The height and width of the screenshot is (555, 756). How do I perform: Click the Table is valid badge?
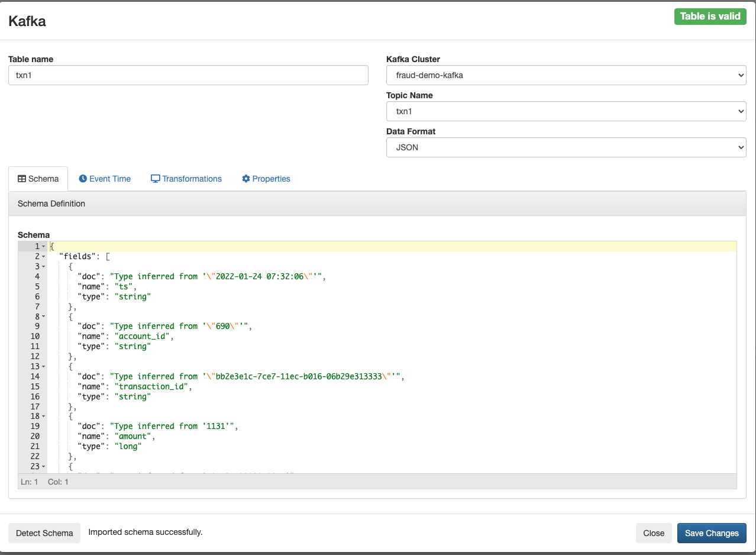point(710,17)
